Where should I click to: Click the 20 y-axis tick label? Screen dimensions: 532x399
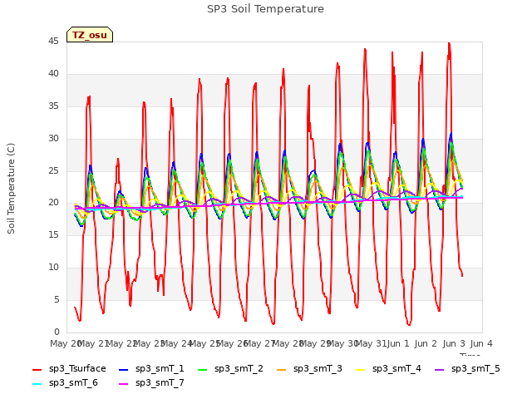pyautogui.click(x=53, y=203)
